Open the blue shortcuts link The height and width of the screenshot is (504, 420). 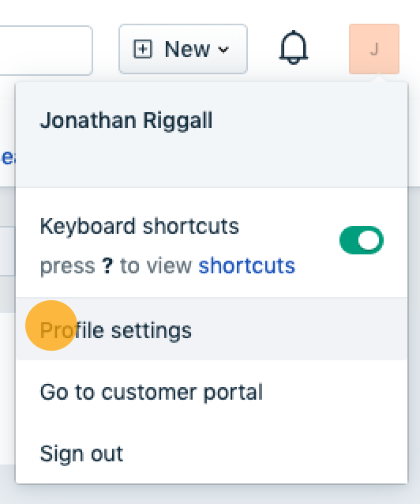click(x=247, y=265)
